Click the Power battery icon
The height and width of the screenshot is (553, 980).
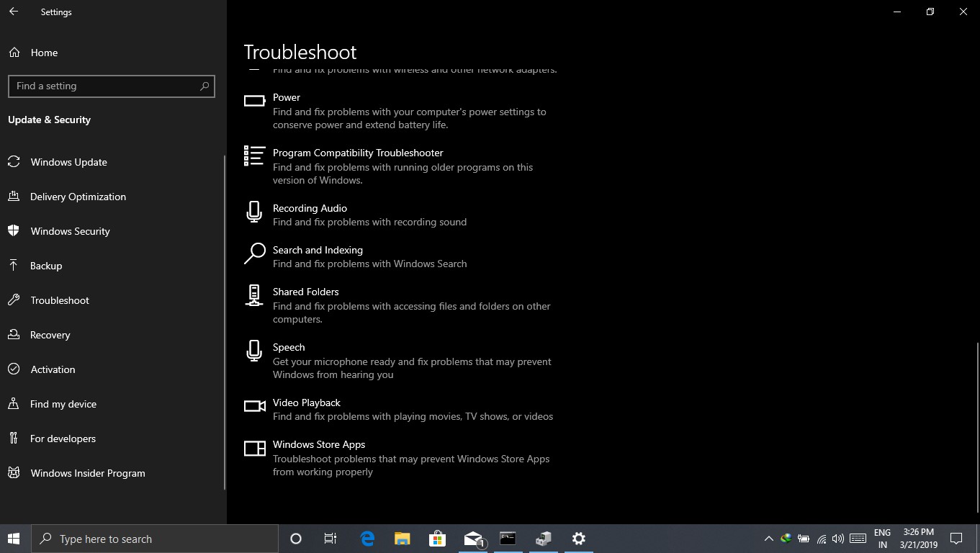[254, 101]
